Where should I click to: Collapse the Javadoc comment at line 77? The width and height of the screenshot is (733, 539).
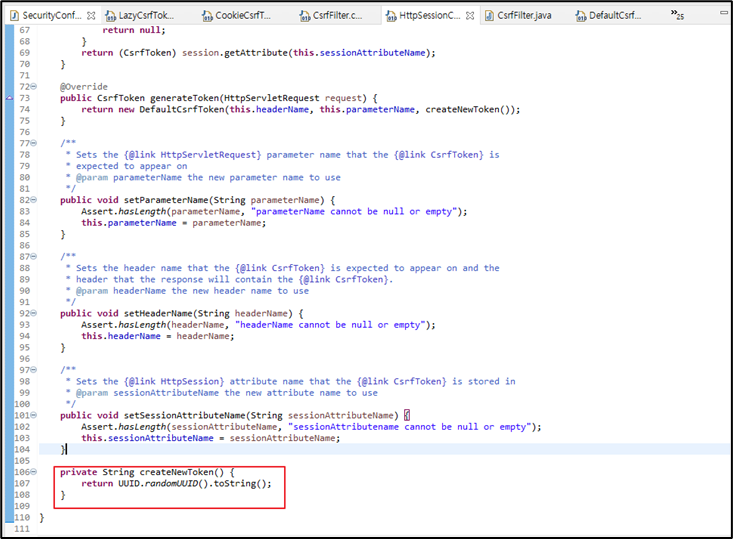point(34,143)
